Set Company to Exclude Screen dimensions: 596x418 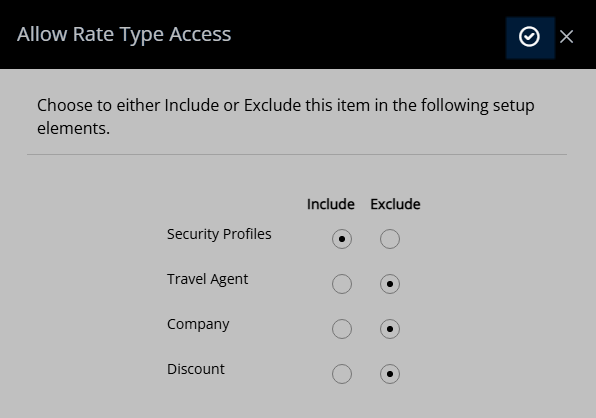[390, 329]
